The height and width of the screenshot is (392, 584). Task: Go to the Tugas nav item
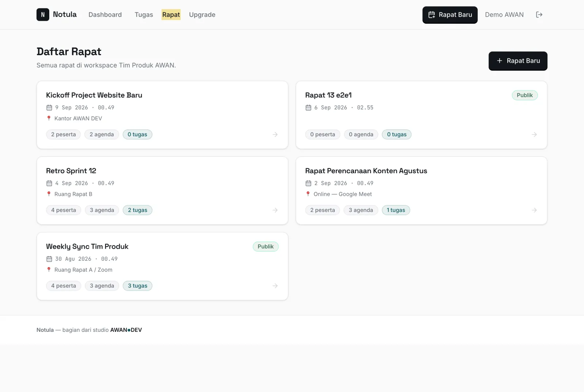[x=144, y=15]
